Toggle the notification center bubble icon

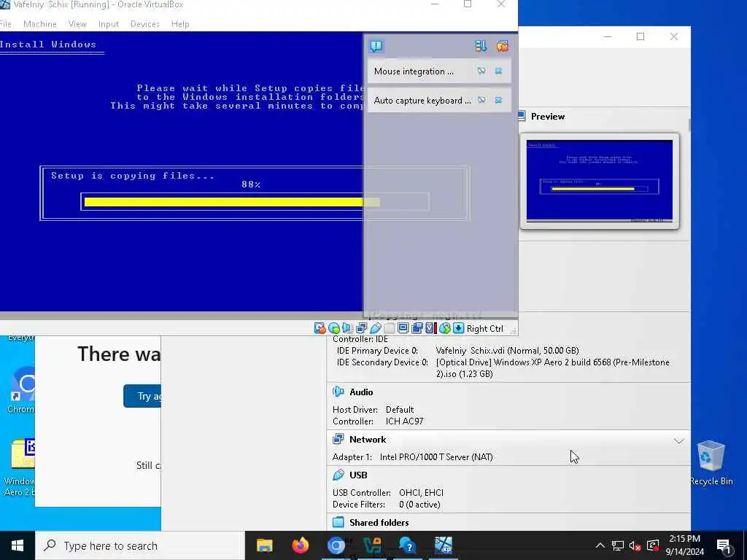pos(376,46)
